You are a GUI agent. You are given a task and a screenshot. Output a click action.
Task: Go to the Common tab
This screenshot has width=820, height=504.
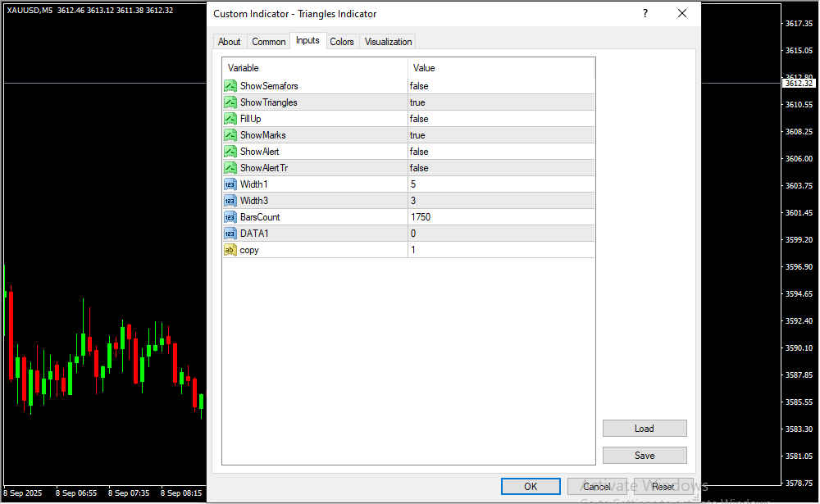[x=269, y=42]
